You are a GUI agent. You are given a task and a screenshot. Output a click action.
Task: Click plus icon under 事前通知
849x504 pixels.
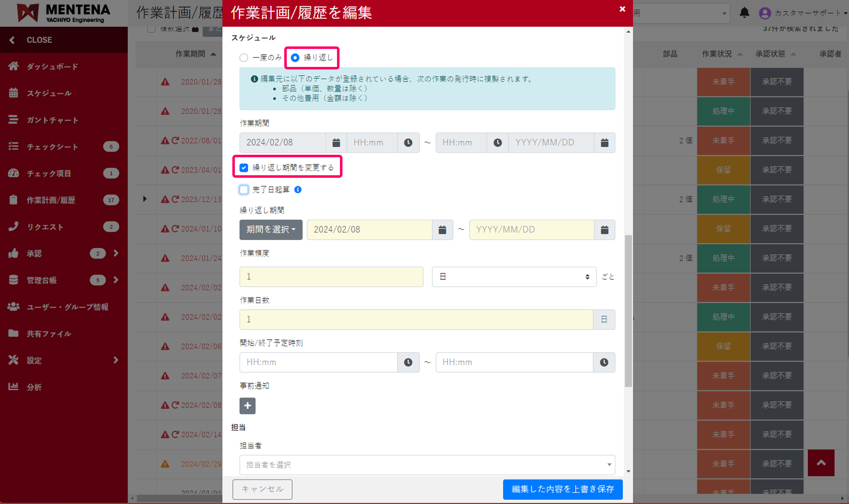(247, 406)
